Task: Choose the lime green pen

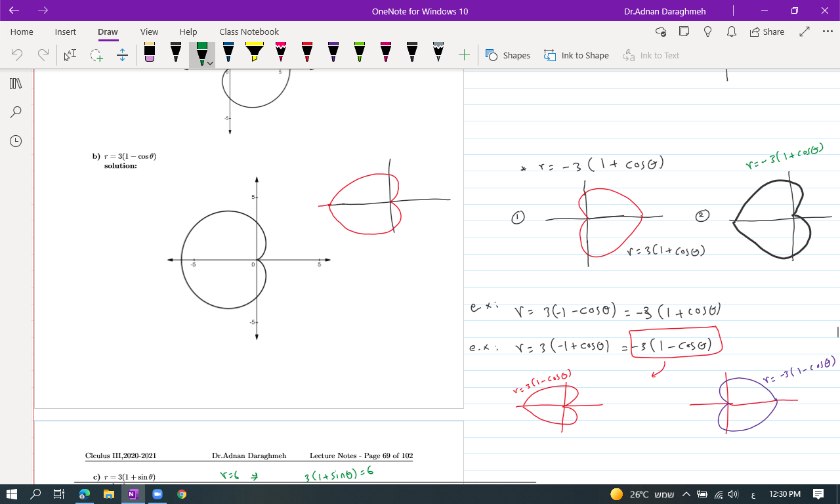Action: pyautogui.click(x=359, y=54)
